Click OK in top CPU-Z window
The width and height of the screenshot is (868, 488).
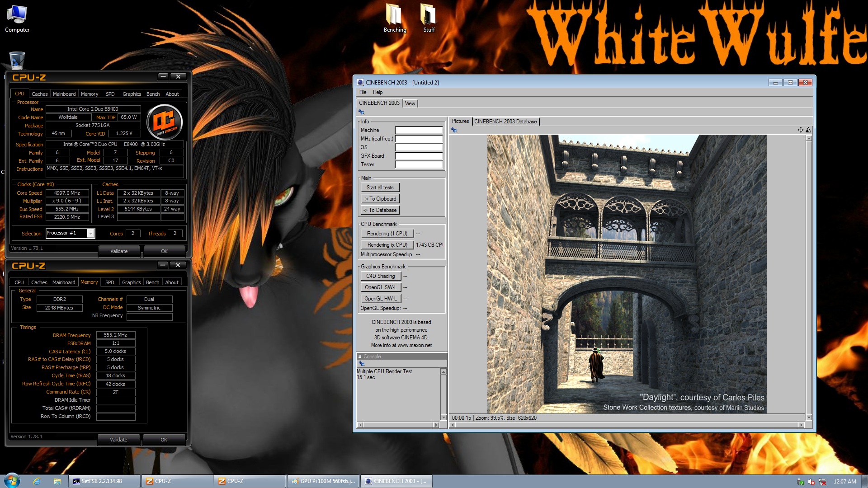tap(164, 251)
